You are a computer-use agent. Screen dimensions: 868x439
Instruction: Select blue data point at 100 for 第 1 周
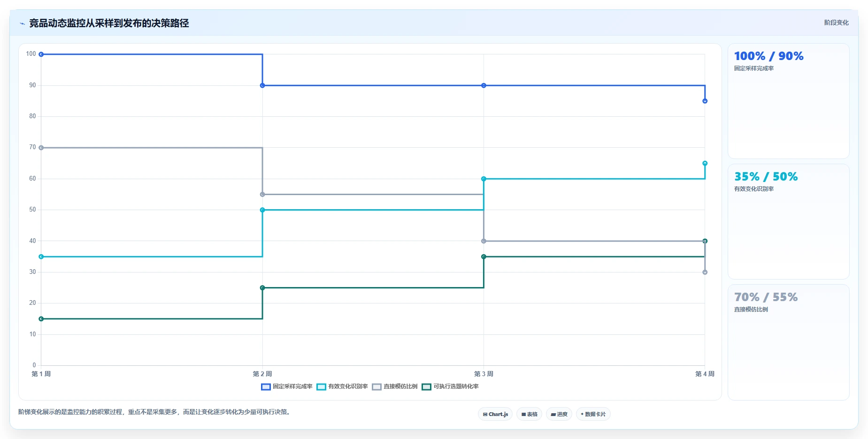41,54
